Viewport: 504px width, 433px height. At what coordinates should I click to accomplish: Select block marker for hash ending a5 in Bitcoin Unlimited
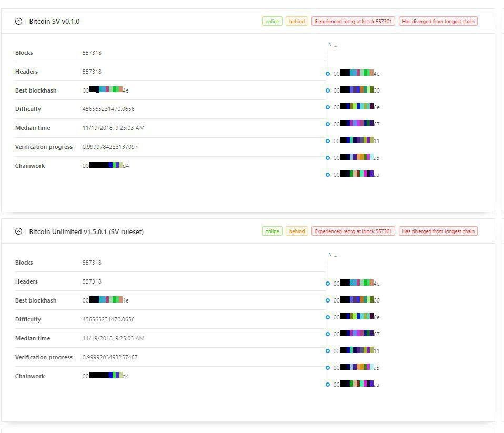328,368
